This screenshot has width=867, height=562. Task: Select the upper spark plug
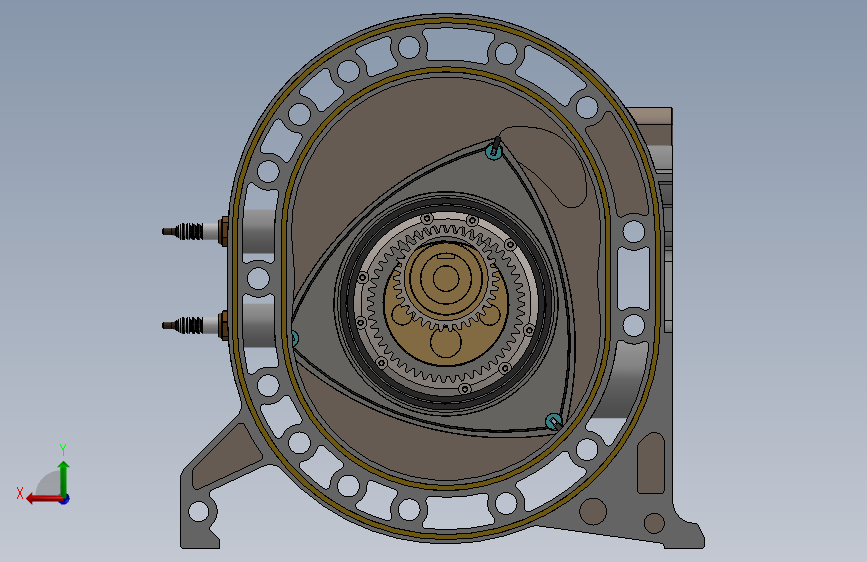pyautogui.click(x=195, y=231)
